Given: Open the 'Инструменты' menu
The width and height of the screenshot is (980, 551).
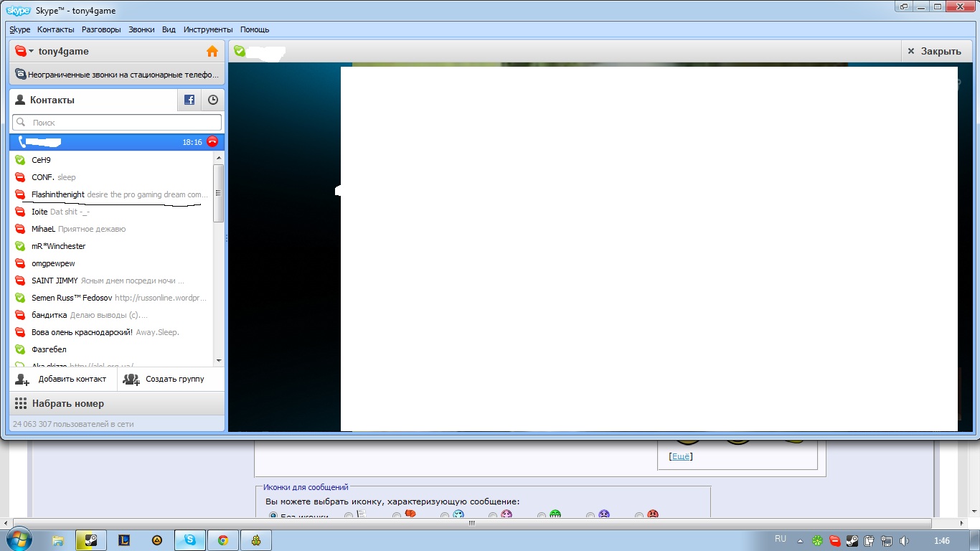Looking at the screenshot, I should point(208,29).
